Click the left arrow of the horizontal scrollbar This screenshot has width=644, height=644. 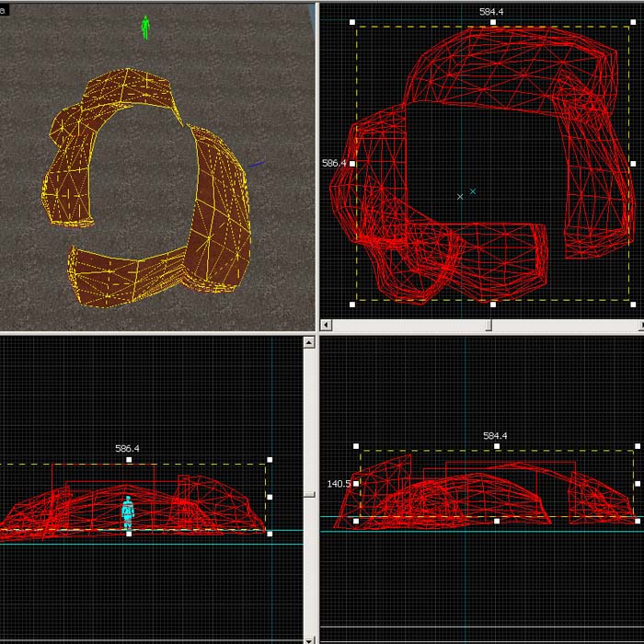click(327, 325)
